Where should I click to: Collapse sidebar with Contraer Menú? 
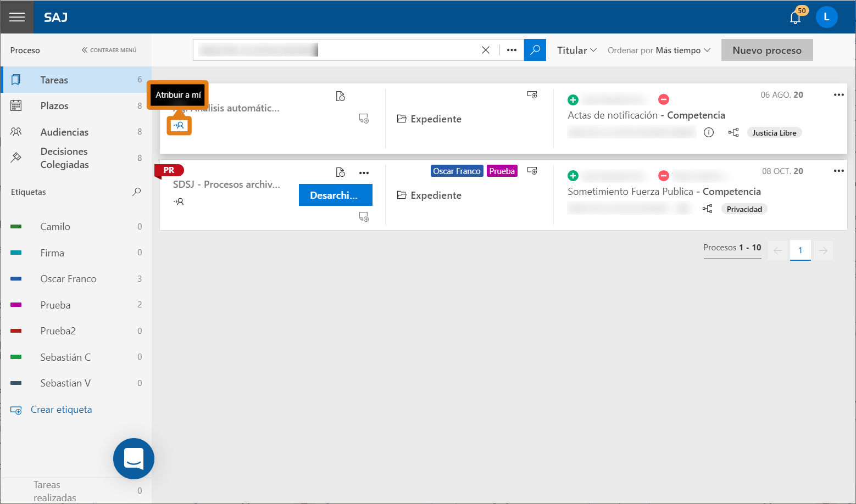pos(109,50)
